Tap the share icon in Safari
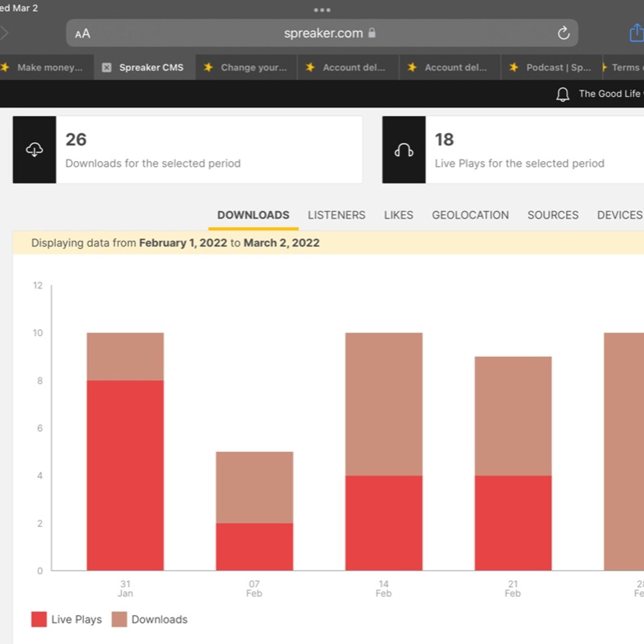This screenshot has width=644, height=644. coord(636,33)
